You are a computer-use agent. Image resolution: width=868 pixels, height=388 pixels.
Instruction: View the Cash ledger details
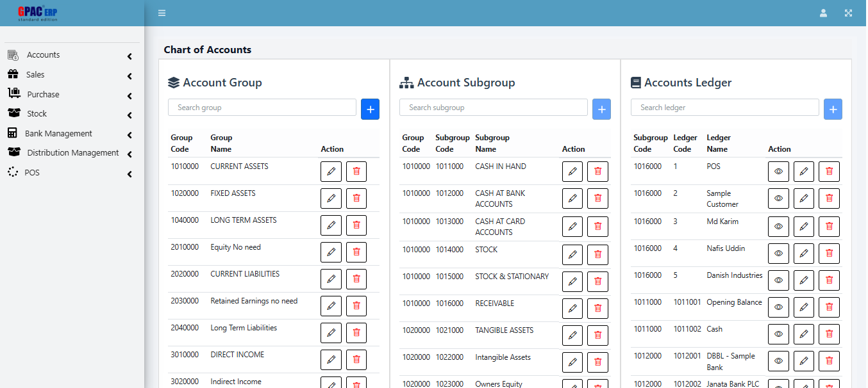pos(778,334)
